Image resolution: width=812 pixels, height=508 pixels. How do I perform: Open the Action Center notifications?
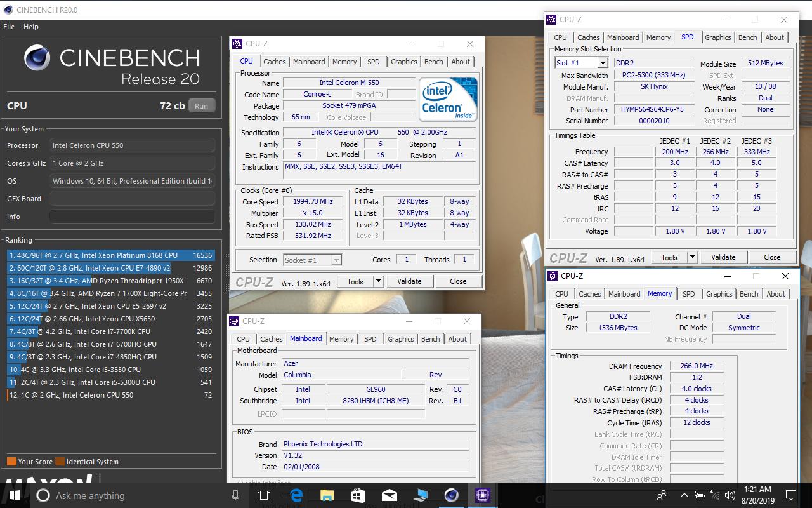(790, 495)
